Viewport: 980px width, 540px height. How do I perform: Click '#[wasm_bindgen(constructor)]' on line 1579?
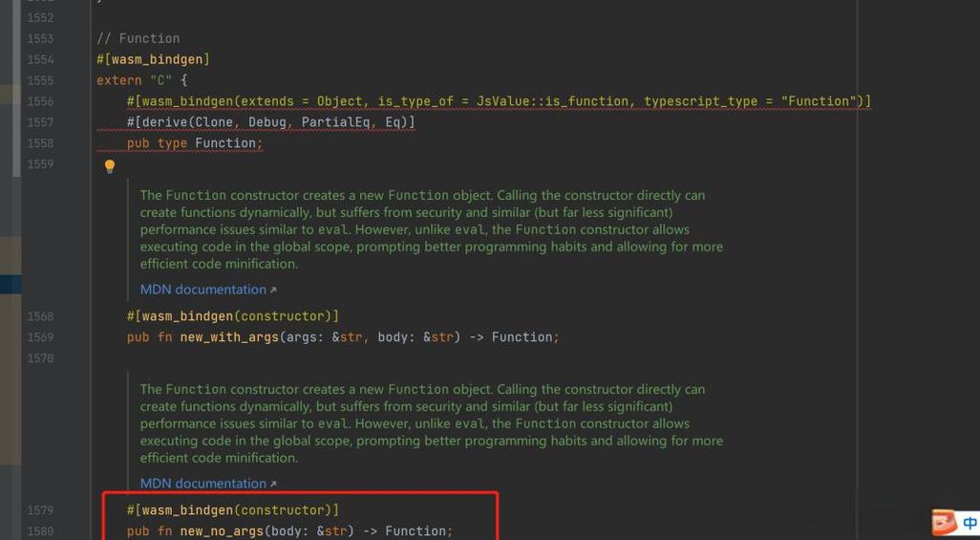(232, 510)
